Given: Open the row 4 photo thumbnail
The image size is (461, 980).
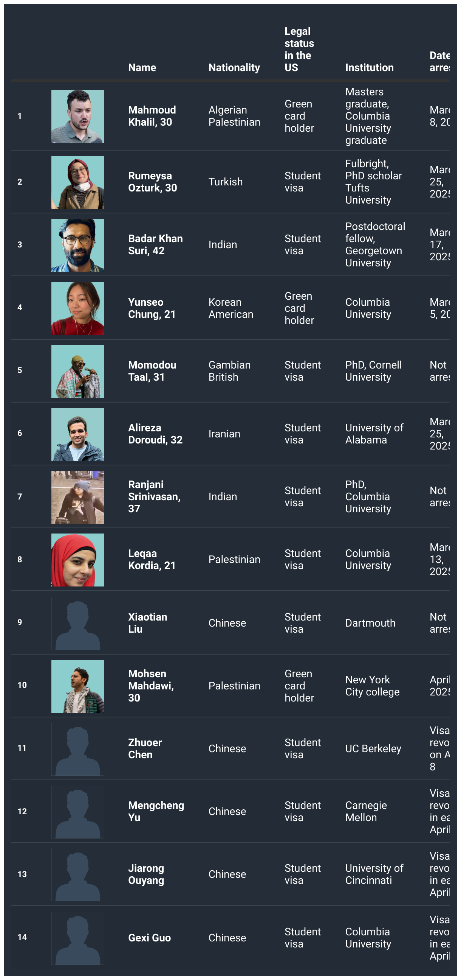Looking at the screenshot, I should coord(78,308).
